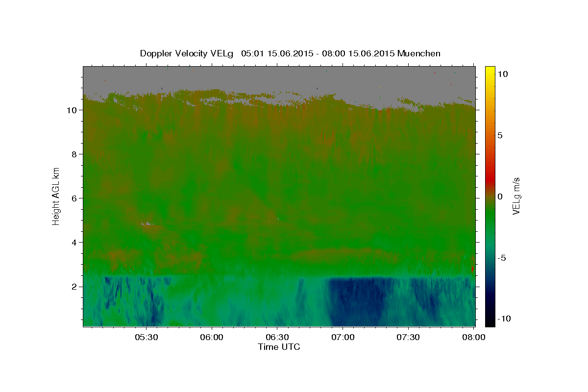
Task: Click the colorbar '-10' value label
Action: (x=504, y=319)
